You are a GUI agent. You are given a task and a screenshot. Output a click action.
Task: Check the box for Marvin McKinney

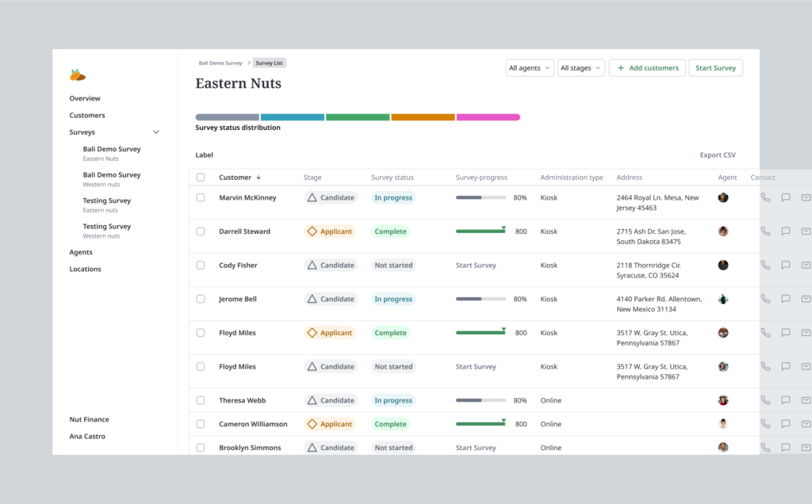(x=201, y=198)
